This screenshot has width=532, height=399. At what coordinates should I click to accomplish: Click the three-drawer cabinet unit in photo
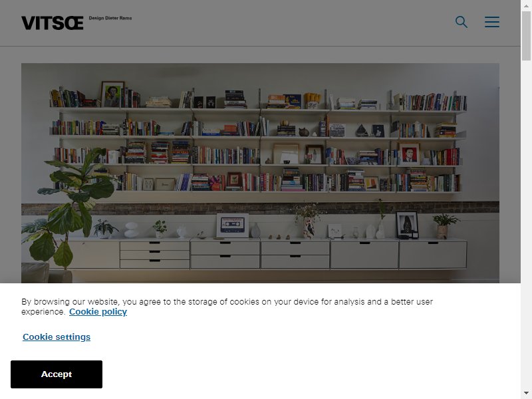tap(155, 255)
